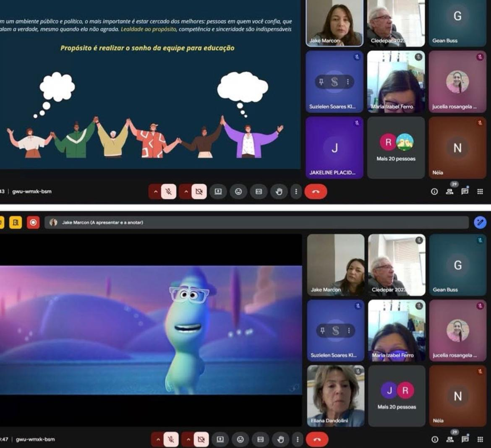491x448 pixels.
Task: Select the Ciedepar 2023 tile in the upper call
Action: [396, 23]
